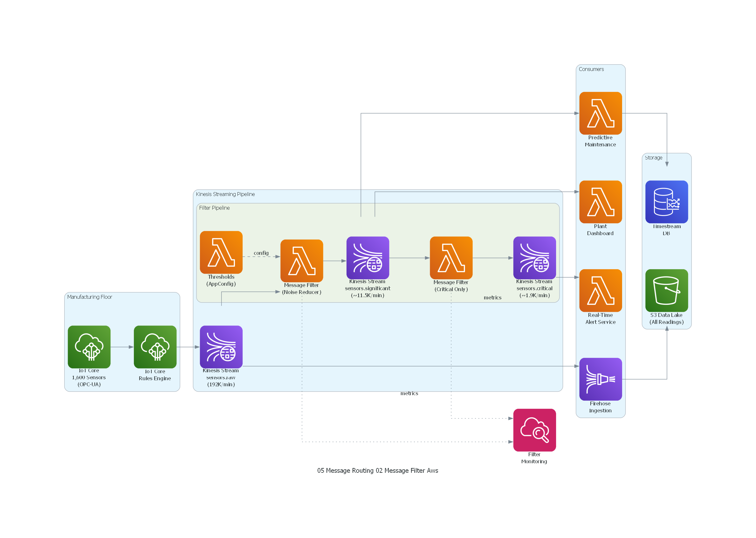Select the Predictive Maintenance Lambda icon
Image resolution: width=756 pixels, height=538 pixels.
[600, 113]
